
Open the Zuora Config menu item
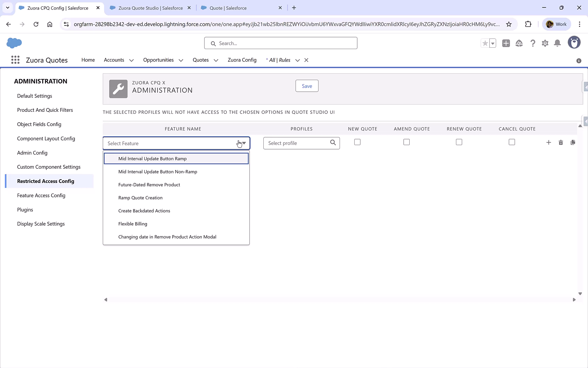[x=242, y=60]
